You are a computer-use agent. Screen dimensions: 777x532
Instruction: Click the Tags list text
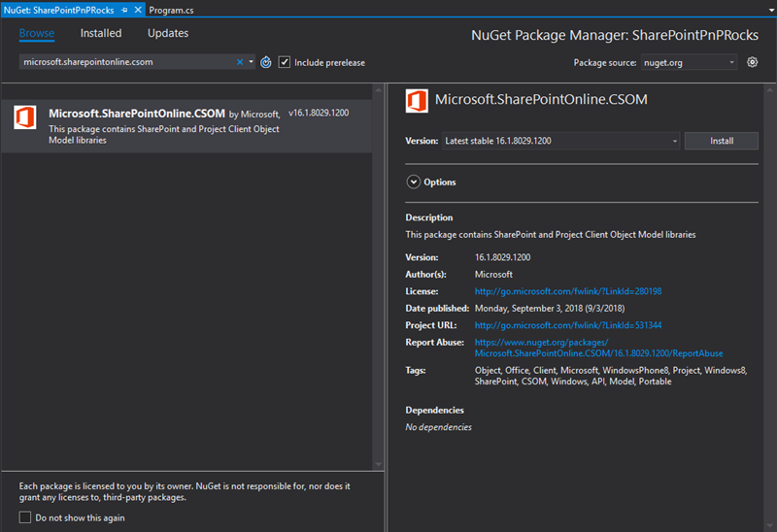click(x=611, y=376)
